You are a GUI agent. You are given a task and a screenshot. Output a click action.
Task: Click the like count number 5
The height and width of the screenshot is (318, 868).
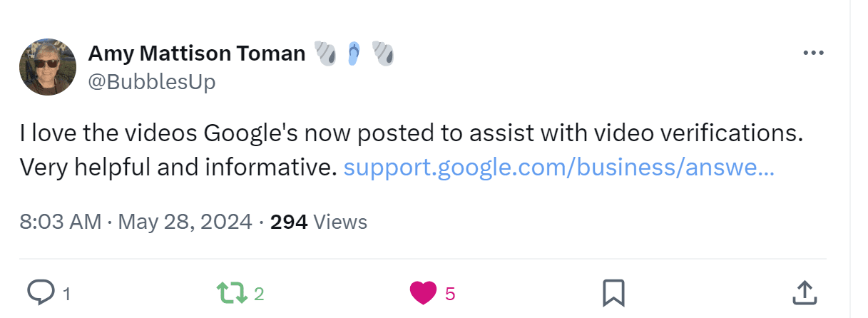449,294
